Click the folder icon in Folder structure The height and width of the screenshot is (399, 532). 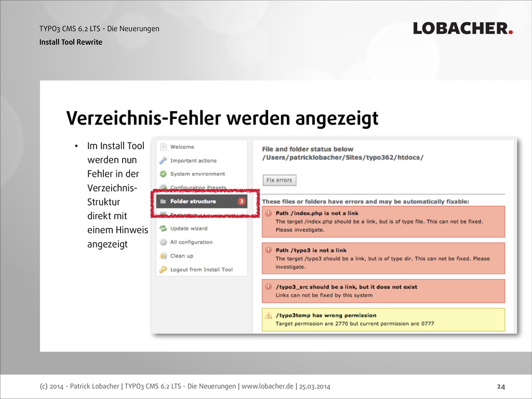(x=163, y=201)
